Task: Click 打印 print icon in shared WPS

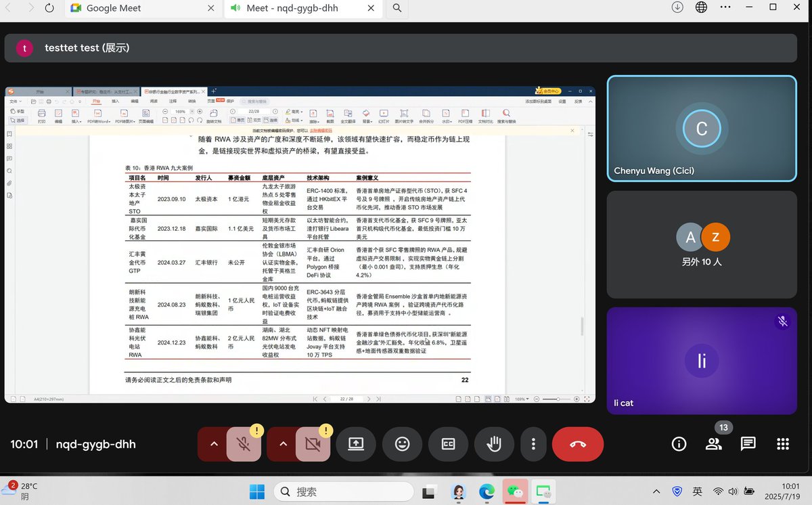Action: coord(42,116)
